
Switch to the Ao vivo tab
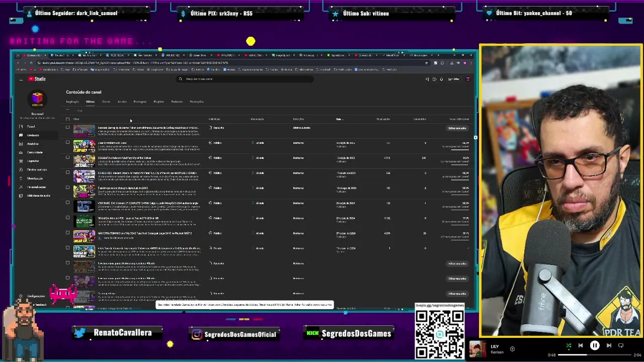(x=122, y=102)
